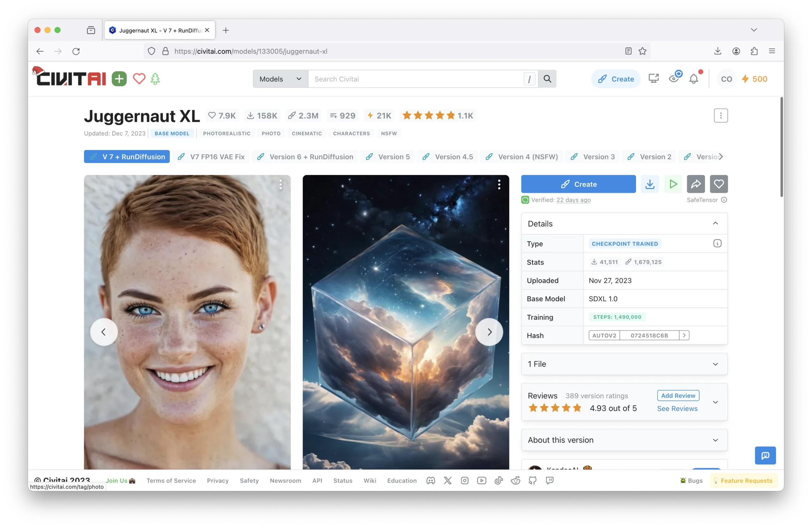Reload the page with browser refresh
The height and width of the screenshot is (528, 812).
tap(76, 51)
